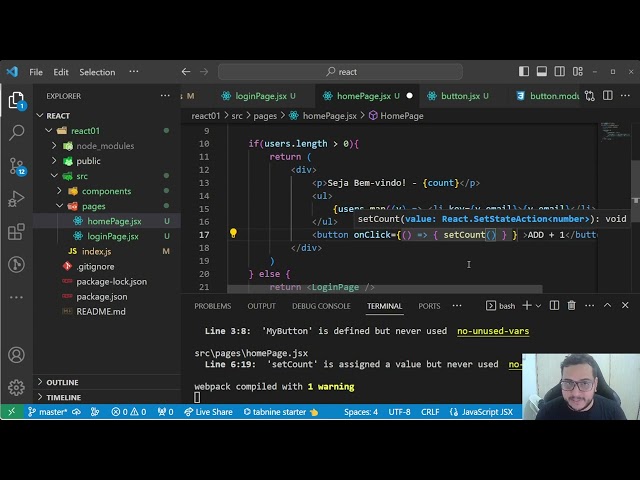Open editor More Actions ellipsis

(x=625, y=96)
